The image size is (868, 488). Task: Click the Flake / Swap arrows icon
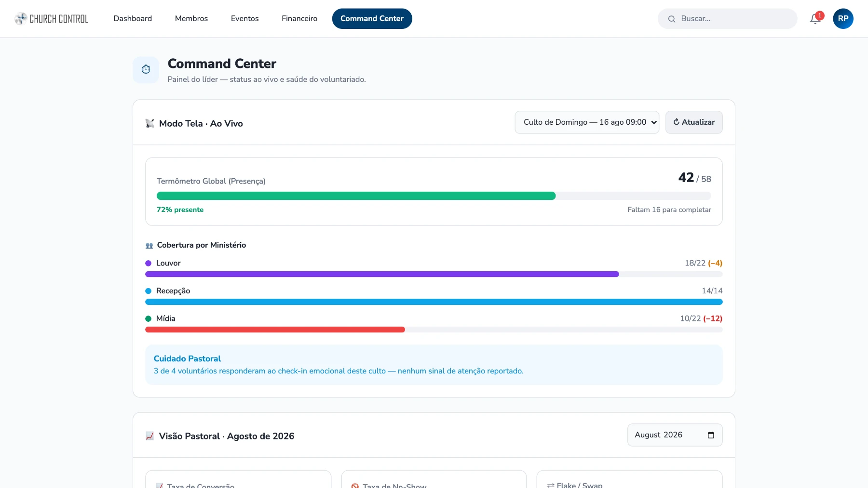click(551, 486)
